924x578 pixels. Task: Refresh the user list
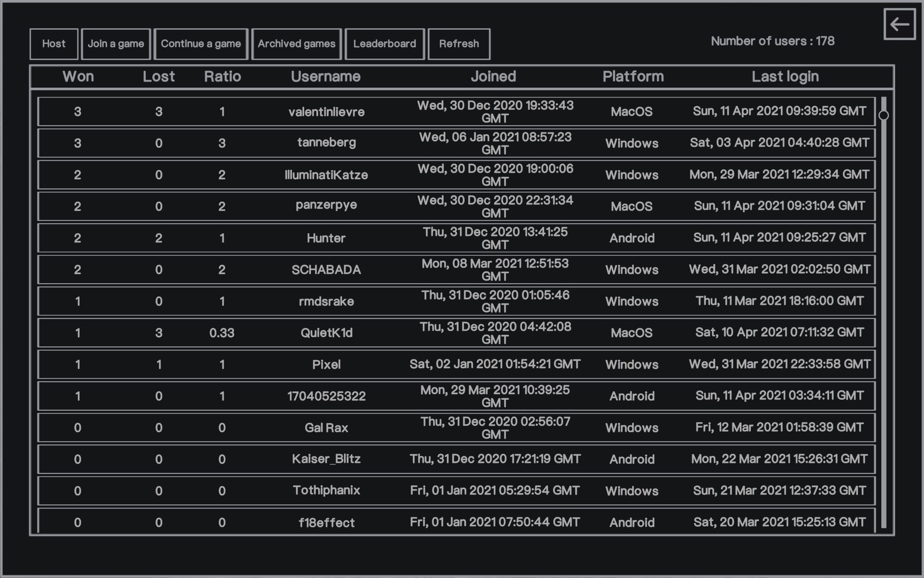(459, 44)
